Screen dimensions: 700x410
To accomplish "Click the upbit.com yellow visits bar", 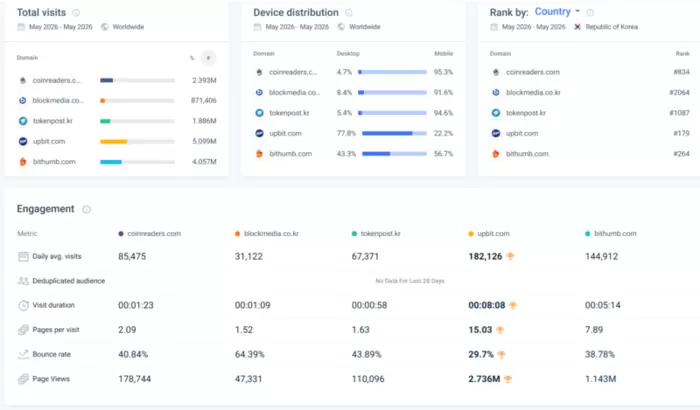I will (x=113, y=142).
